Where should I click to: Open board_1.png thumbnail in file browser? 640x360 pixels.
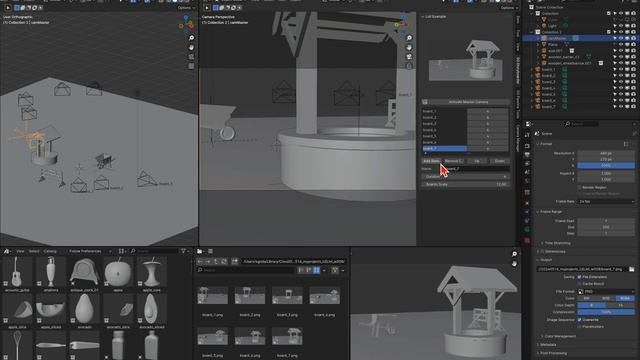213,296
